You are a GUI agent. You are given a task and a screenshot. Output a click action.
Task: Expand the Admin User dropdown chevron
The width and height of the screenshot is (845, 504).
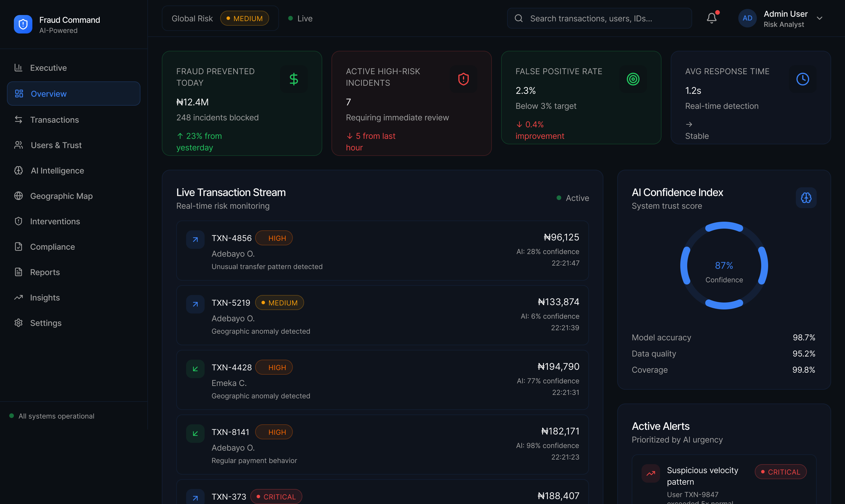click(x=820, y=18)
